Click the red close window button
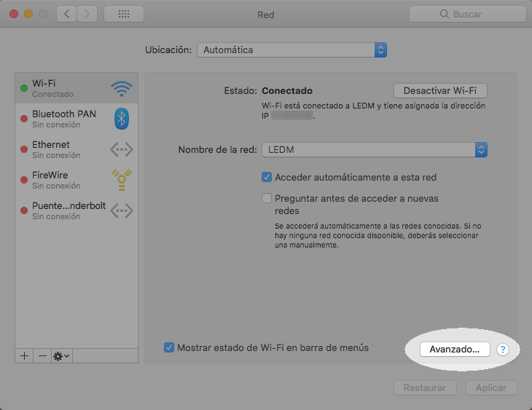Image resolution: width=532 pixels, height=410 pixels. [14, 14]
